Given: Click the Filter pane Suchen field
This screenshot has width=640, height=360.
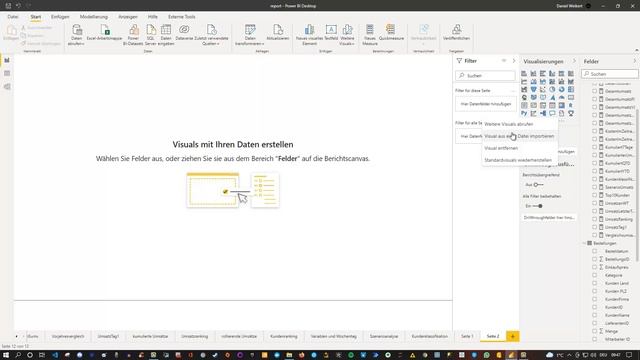Looking at the screenshot, I should [x=486, y=76].
